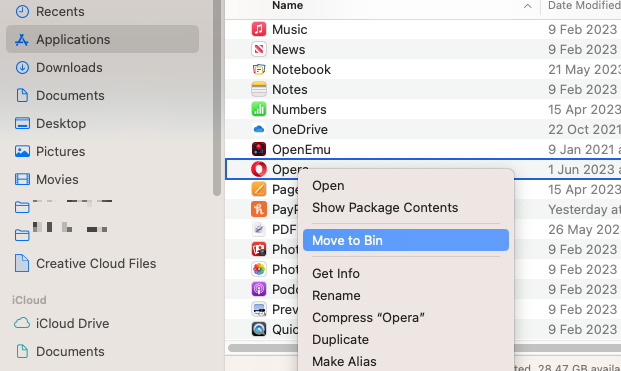Click the QuickTime app icon
Screen dimensions: 621x371
(x=259, y=329)
